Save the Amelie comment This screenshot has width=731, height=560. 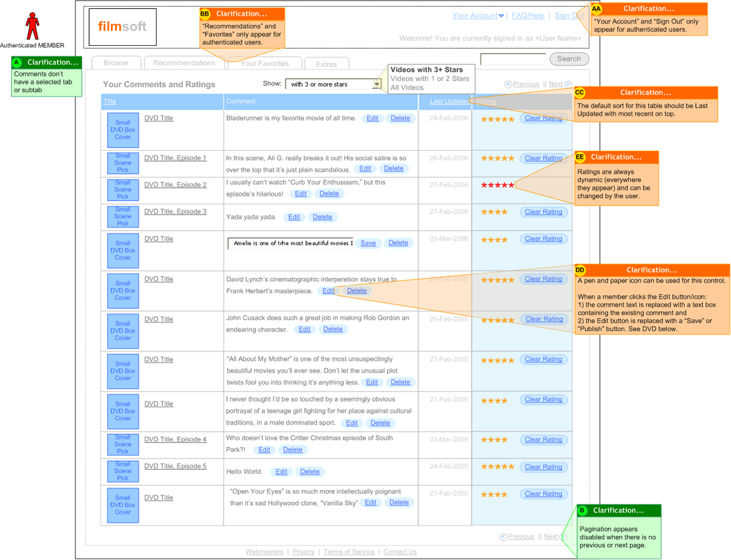pos(368,243)
